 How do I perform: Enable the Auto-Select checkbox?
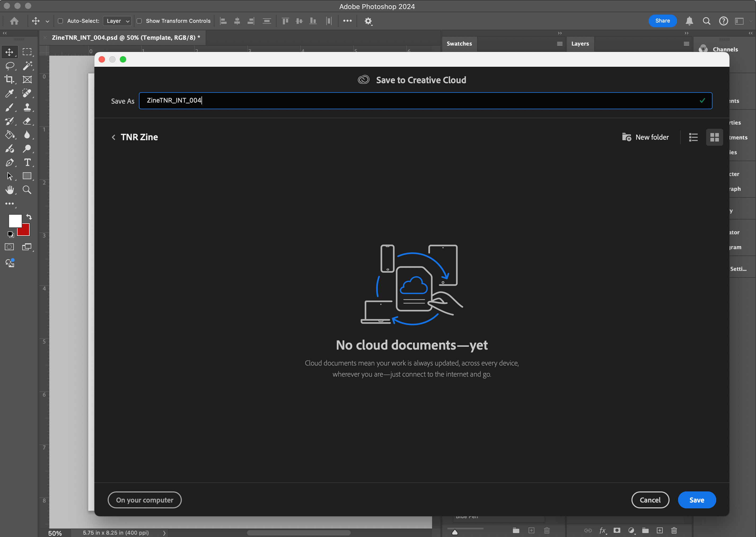click(60, 21)
